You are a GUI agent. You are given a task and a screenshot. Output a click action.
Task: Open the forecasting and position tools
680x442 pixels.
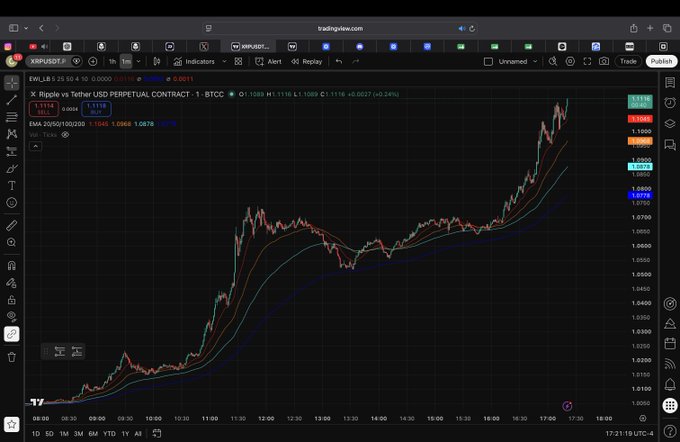click(x=12, y=151)
